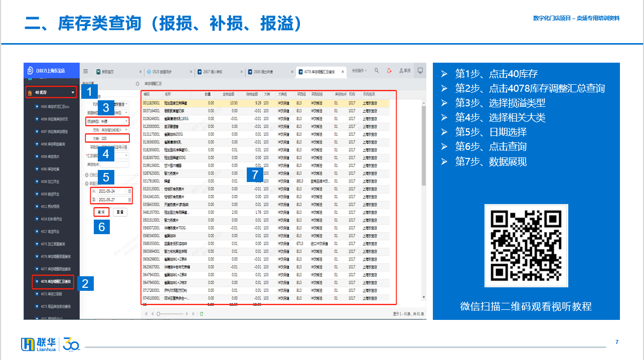This screenshot has height=360, width=644.
Task: Go to last page of results
Action: [x=194, y=314]
